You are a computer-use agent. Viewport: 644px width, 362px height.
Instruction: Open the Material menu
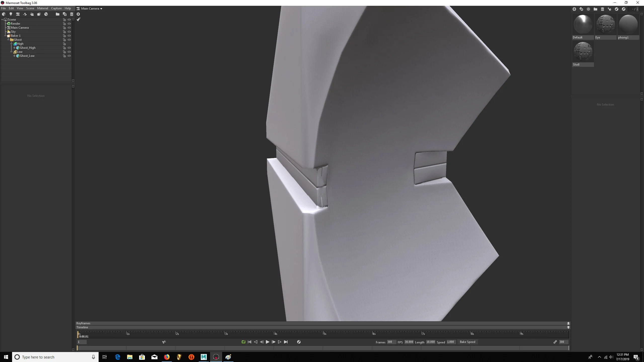pos(43,8)
